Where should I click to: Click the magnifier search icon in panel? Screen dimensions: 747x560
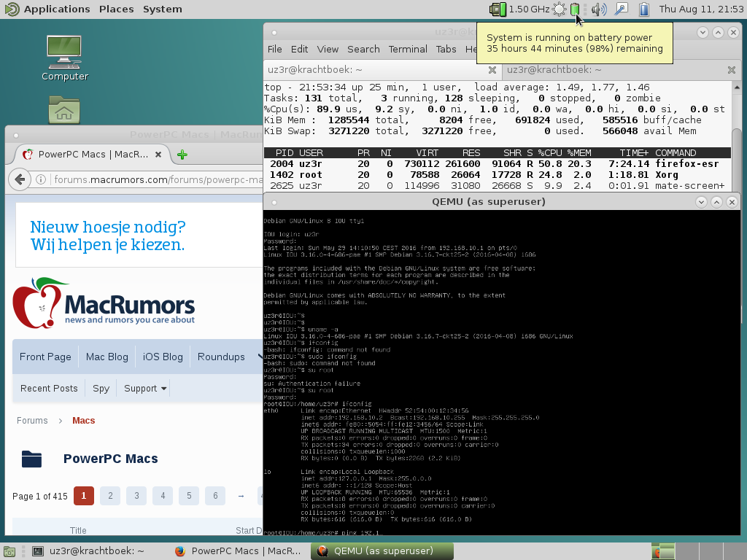point(622,9)
